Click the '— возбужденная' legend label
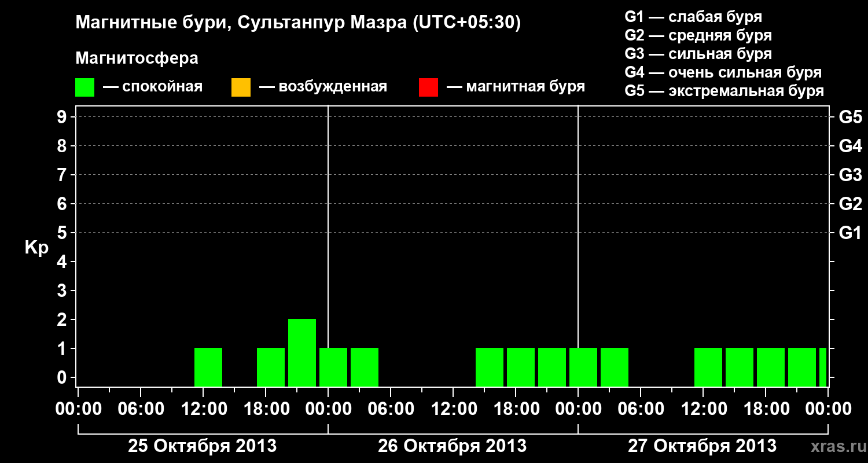Image resolution: width=868 pixels, height=463 pixels. [x=323, y=87]
